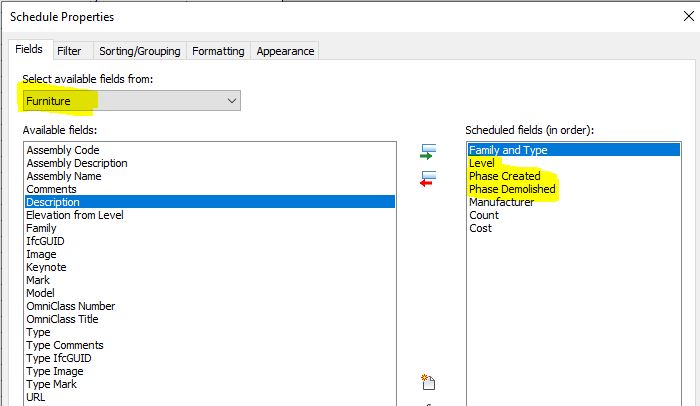Select IfcGUID in available fields

pos(210,241)
